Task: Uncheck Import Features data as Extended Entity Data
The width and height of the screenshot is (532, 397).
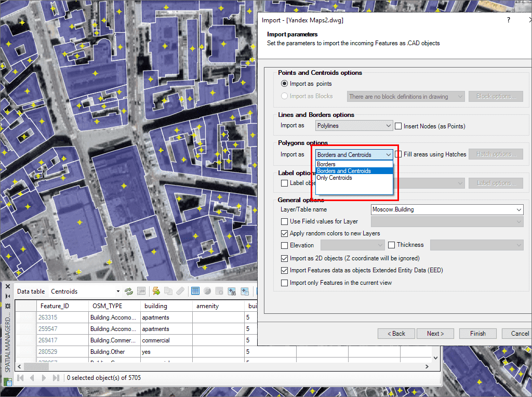Action: [x=284, y=270]
